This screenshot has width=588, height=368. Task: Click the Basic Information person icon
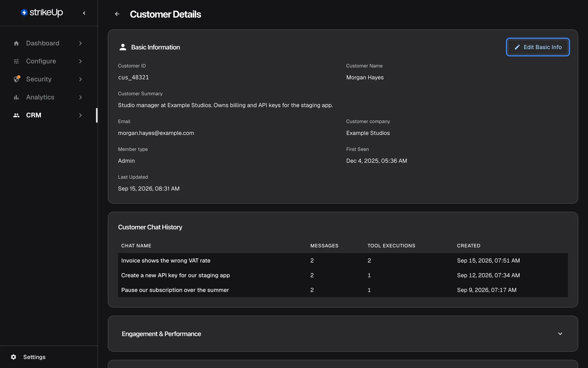123,47
